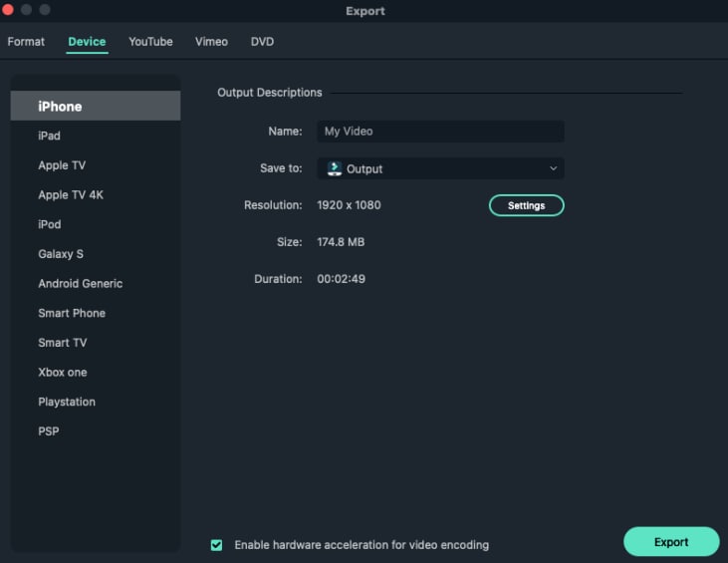Click the Name input field
The width and height of the screenshot is (728, 563).
click(x=440, y=132)
